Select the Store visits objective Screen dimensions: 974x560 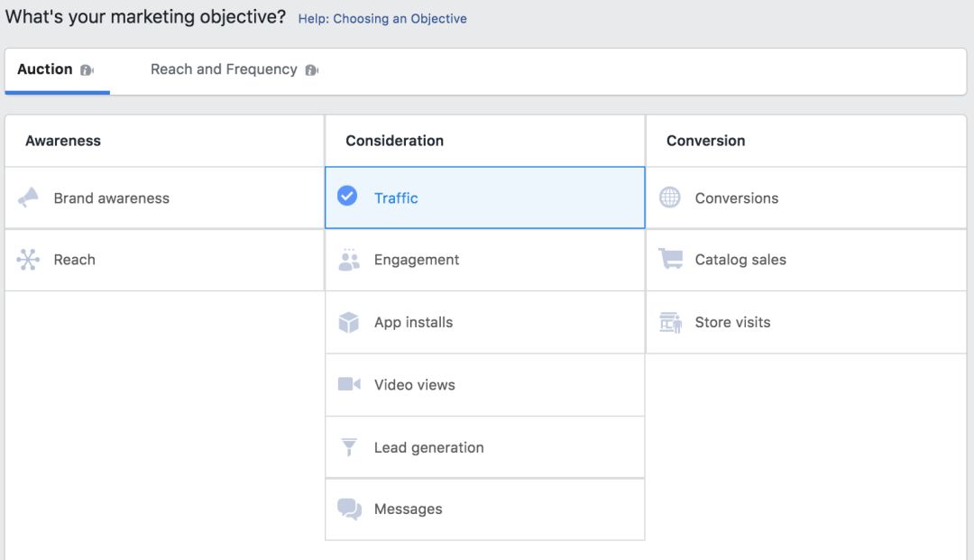pos(732,322)
